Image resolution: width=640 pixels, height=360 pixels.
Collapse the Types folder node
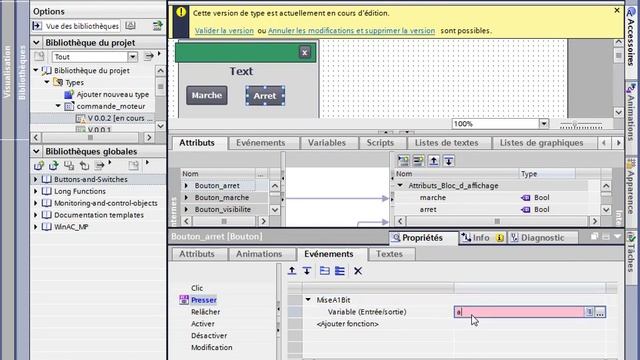point(47,82)
